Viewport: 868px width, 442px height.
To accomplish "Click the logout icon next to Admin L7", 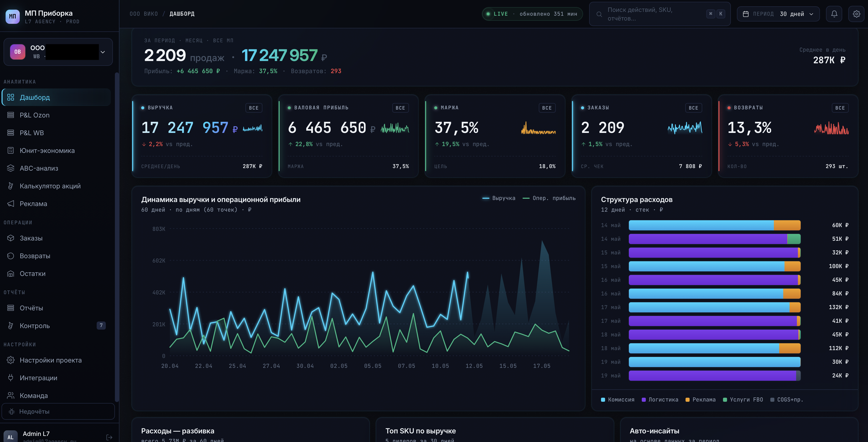I will pos(109,437).
